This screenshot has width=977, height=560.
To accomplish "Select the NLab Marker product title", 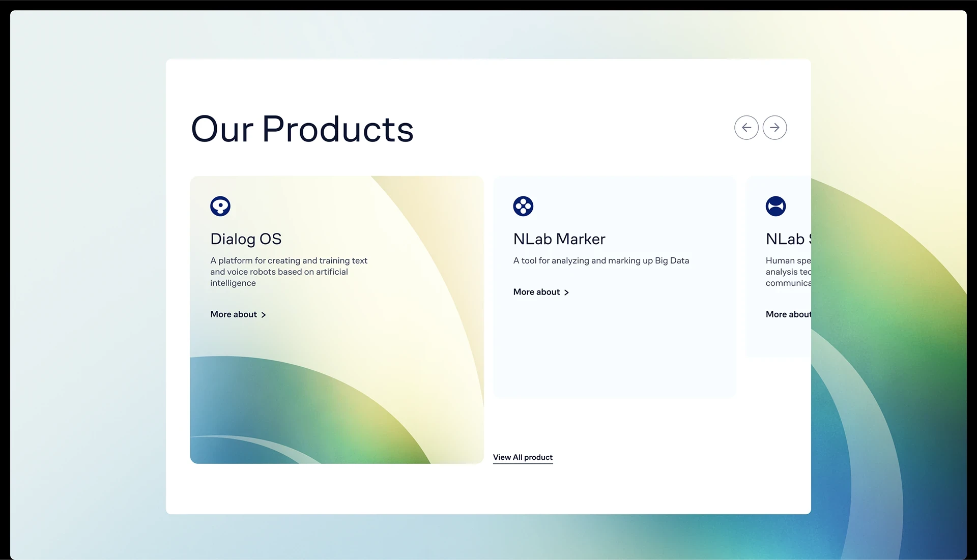I will click(559, 239).
